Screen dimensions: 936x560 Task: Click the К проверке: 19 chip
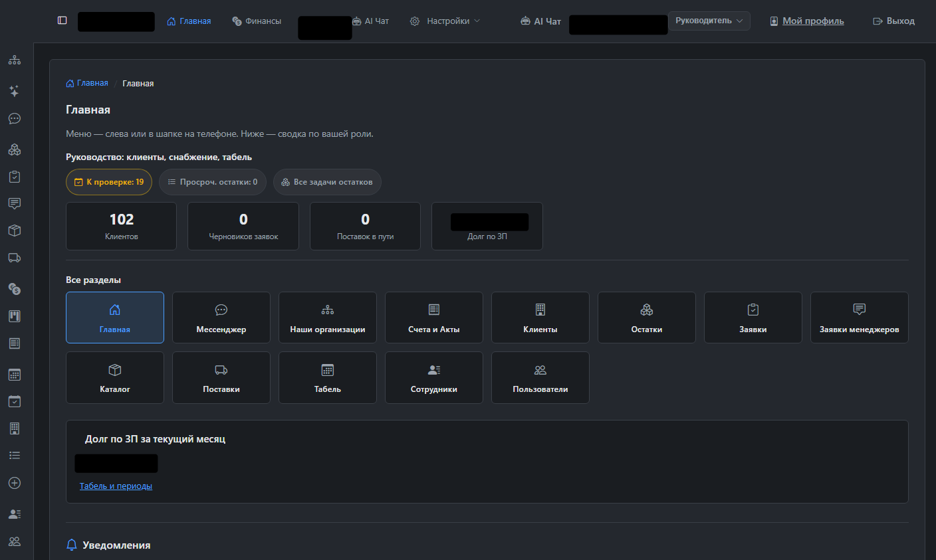coord(109,182)
